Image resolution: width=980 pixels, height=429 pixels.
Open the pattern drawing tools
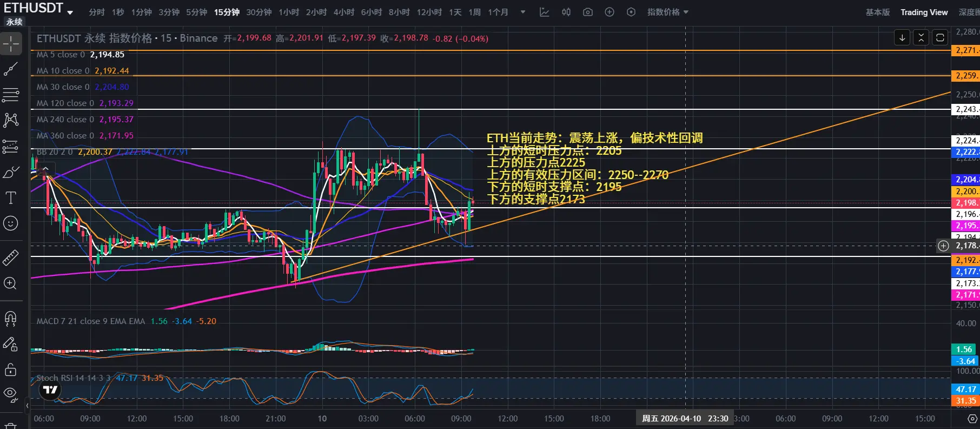[11, 120]
